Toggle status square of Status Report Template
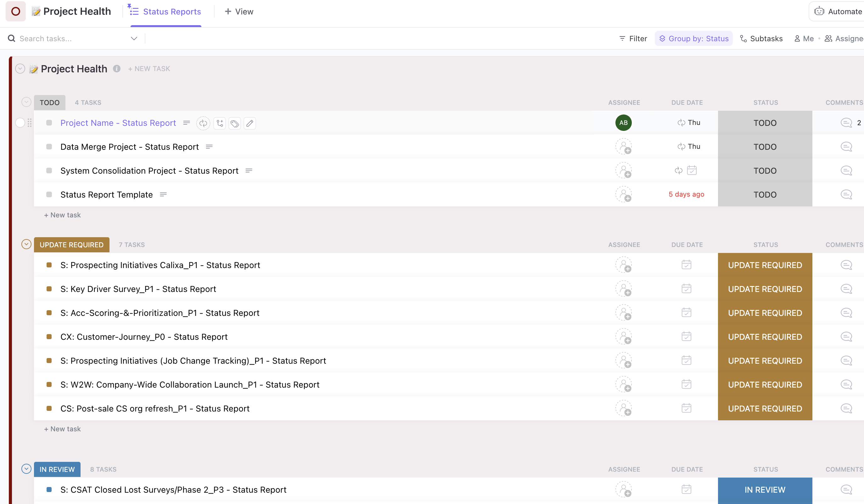The height and width of the screenshot is (504, 864). pyautogui.click(x=49, y=194)
